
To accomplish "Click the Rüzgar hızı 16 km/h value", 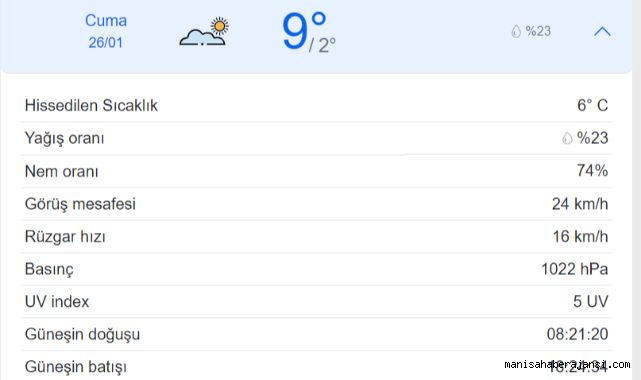I will tap(580, 237).
